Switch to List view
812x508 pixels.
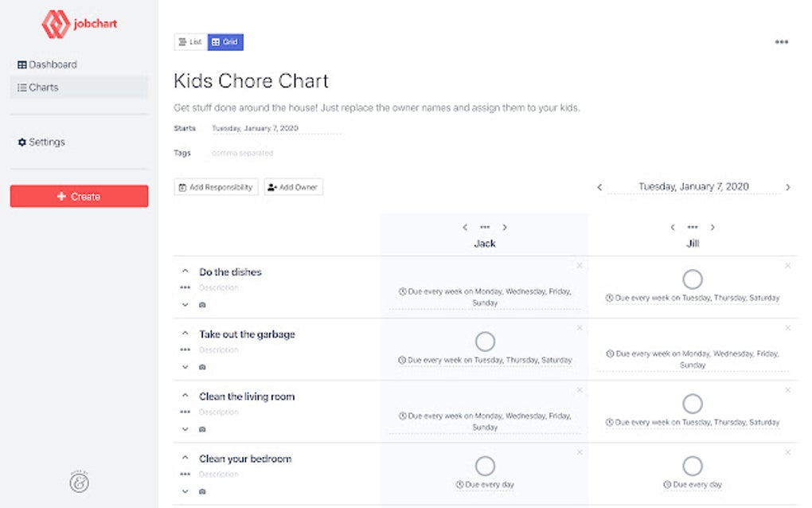click(x=190, y=42)
